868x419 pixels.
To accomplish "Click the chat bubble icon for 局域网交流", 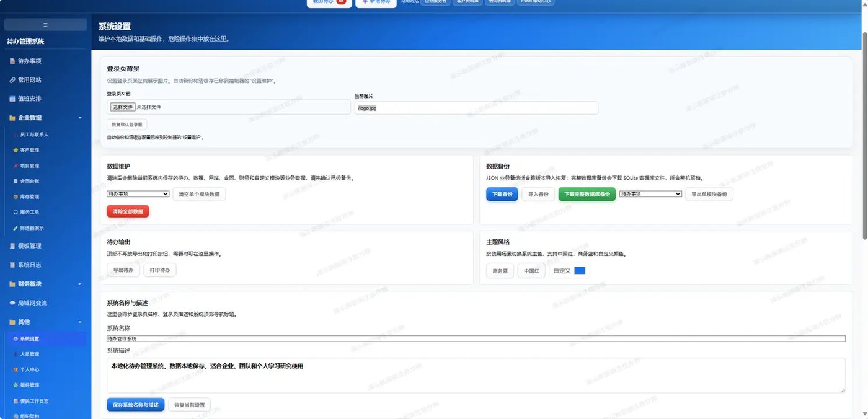I will point(12,303).
